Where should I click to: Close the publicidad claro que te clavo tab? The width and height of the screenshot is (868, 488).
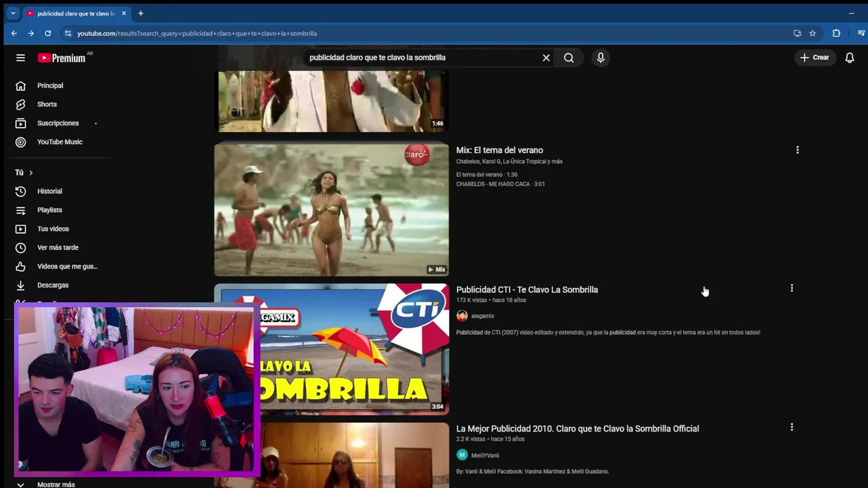(x=123, y=13)
